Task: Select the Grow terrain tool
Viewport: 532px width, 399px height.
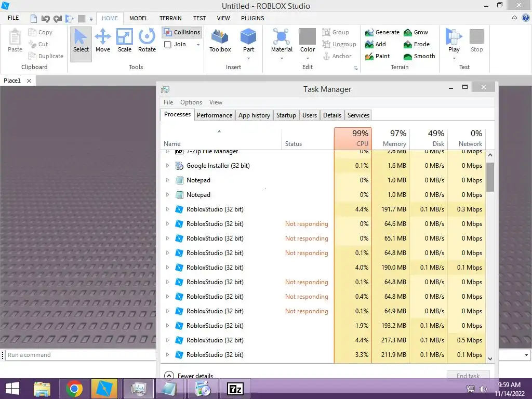Action: tap(416, 32)
